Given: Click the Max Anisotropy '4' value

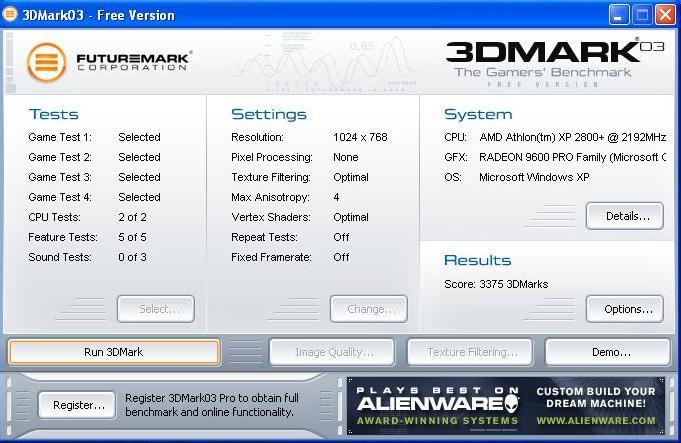Looking at the screenshot, I should tap(336, 197).
